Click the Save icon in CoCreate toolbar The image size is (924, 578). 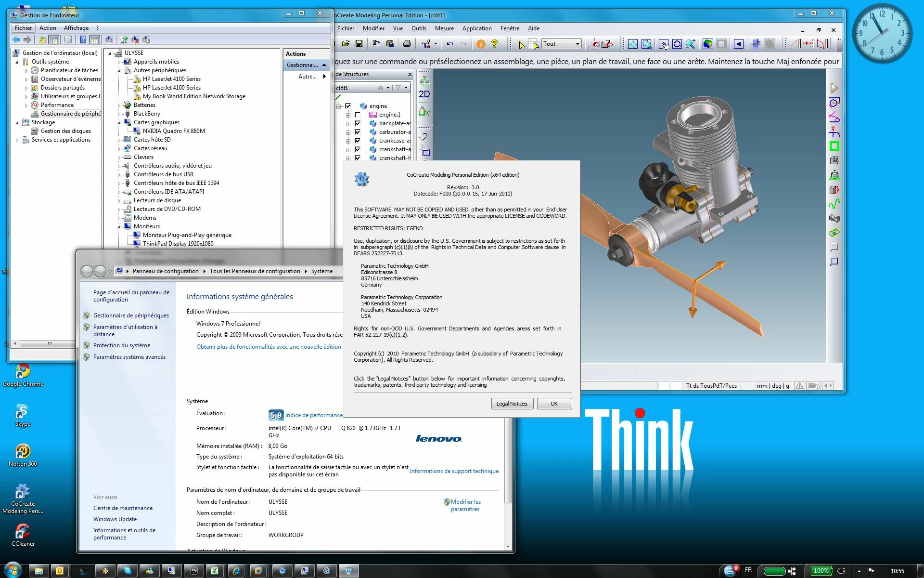359,44
